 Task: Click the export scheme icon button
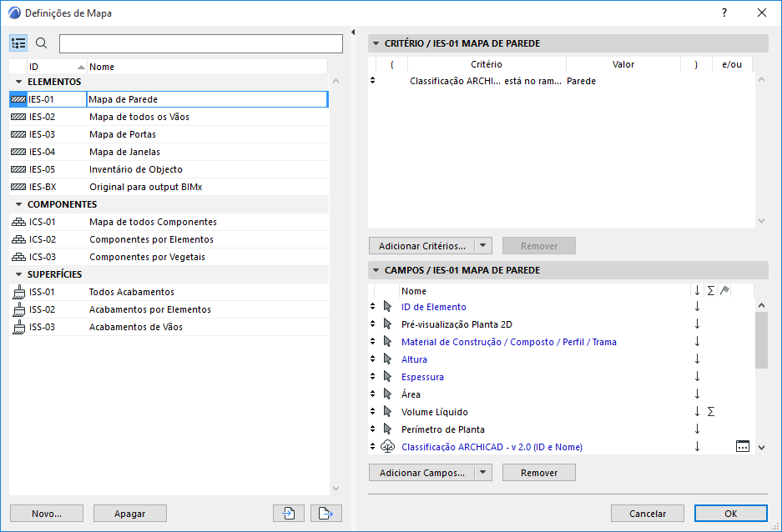click(x=326, y=513)
